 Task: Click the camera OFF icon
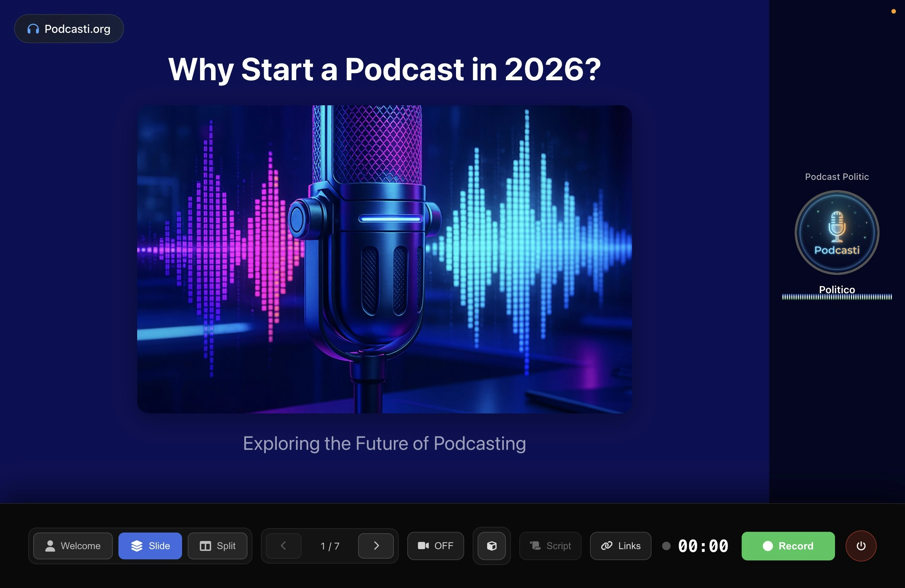(423, 546)
